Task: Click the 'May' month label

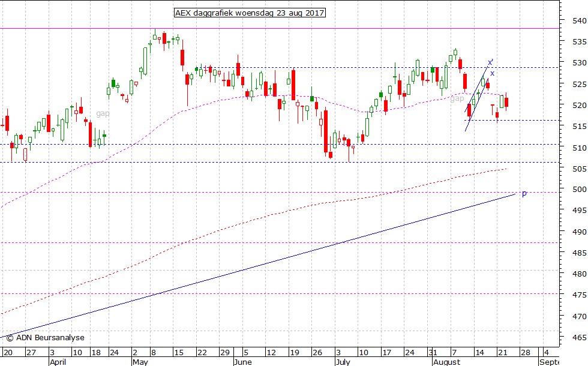Action: click(x=140, y=362)
